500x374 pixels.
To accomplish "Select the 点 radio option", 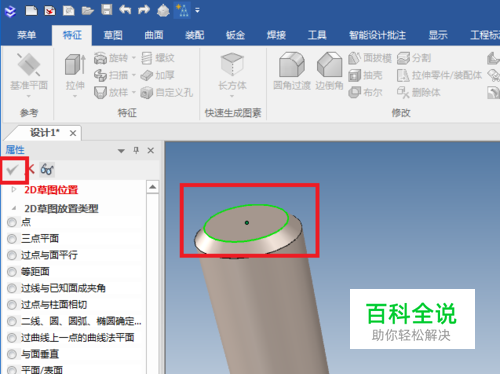I will 12,222.
